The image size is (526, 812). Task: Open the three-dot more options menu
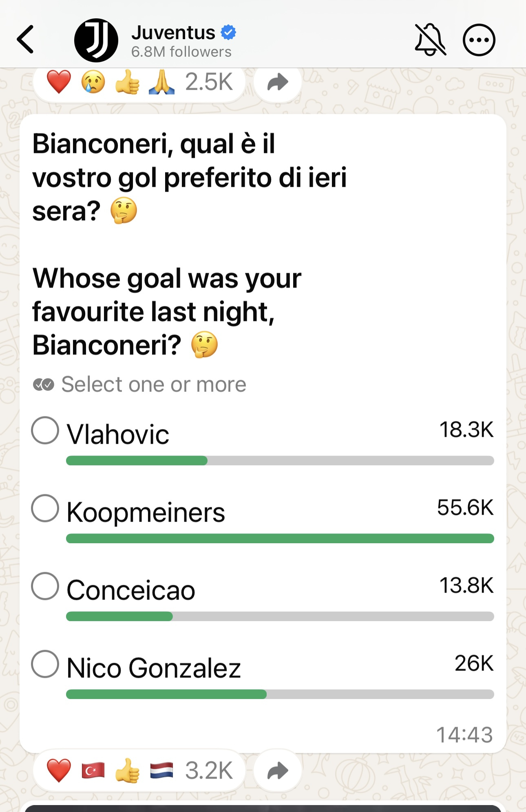tap(479, 40)
